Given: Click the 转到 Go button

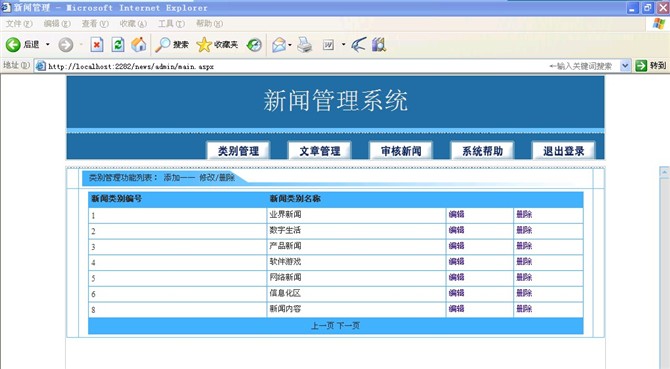Looking at the screenshot, I should point(651,66).
